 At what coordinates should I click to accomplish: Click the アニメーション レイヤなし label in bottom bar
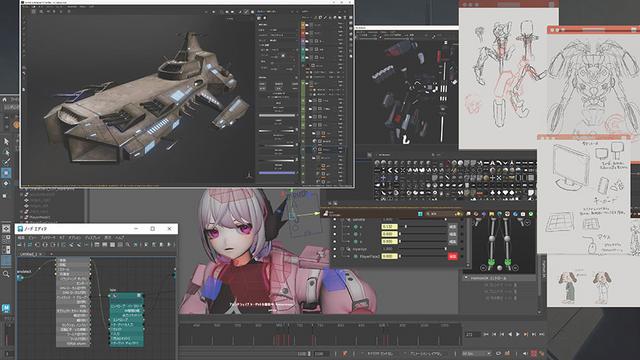(x=426, y=353)
